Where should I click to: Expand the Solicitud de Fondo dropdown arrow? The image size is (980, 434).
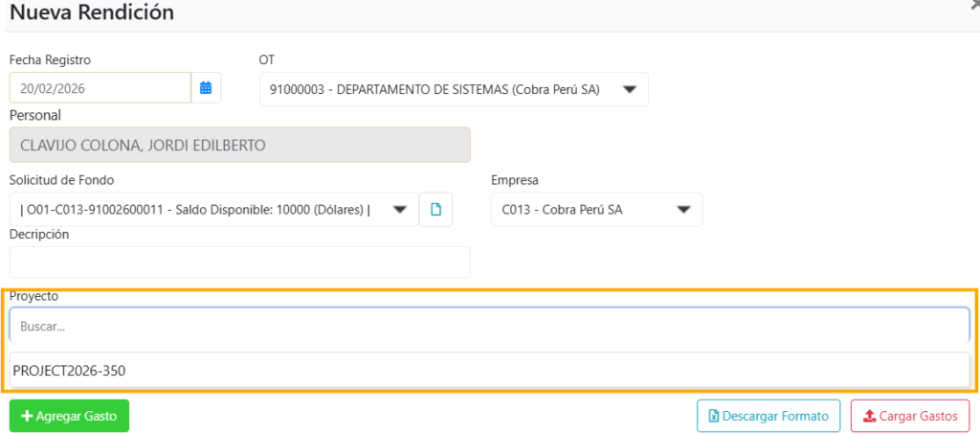tap(400, 210)
